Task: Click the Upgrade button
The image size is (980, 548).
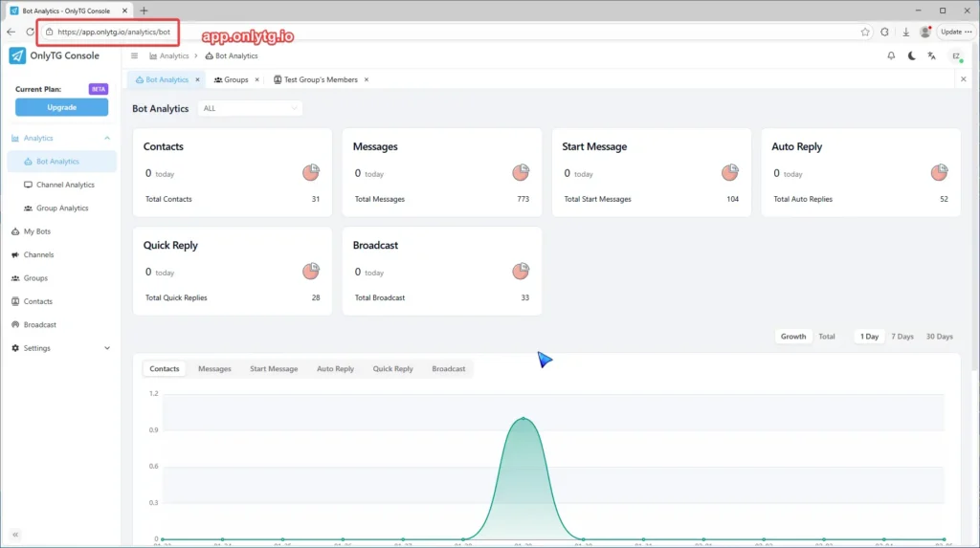Action: coord(61,107)
